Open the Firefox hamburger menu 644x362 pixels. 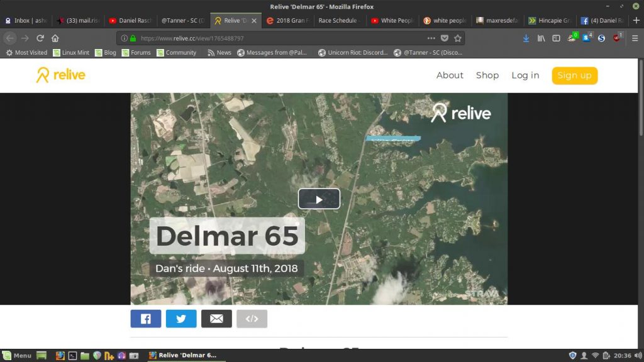coord(633,38)
